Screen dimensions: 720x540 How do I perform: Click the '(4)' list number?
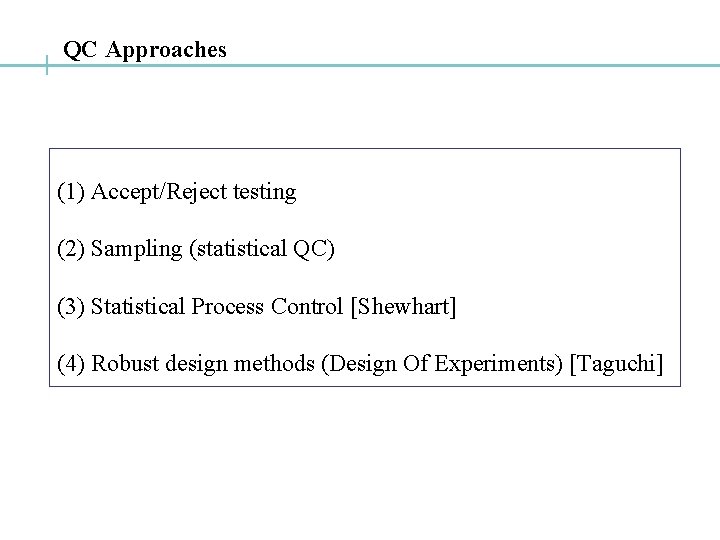tap(71, 364)
